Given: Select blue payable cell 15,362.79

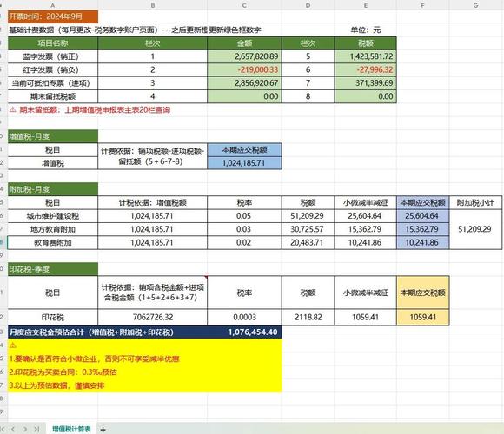Looking at the screenshot, I should click(x=422, y=229).
